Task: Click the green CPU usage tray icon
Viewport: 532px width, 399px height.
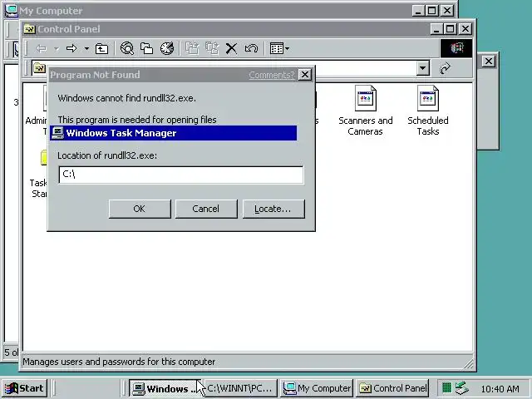Action: (x=447, y=388)
